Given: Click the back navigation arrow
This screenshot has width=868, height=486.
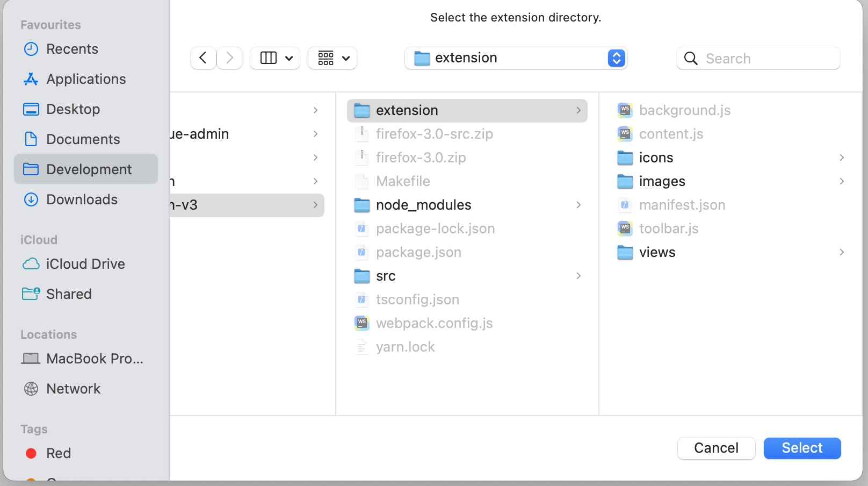Looking at the screenshot, I should pos(203,58).
